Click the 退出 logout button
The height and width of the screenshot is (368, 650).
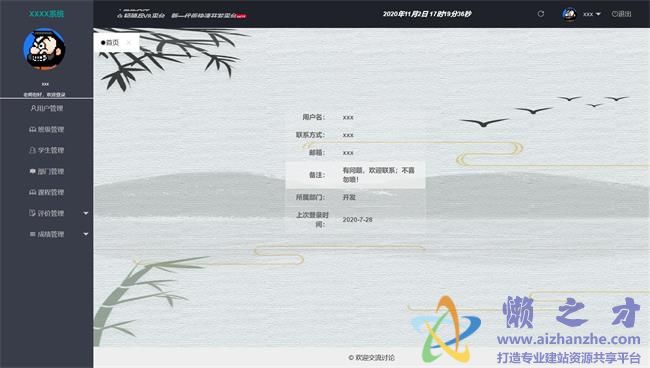pos(621,14)
